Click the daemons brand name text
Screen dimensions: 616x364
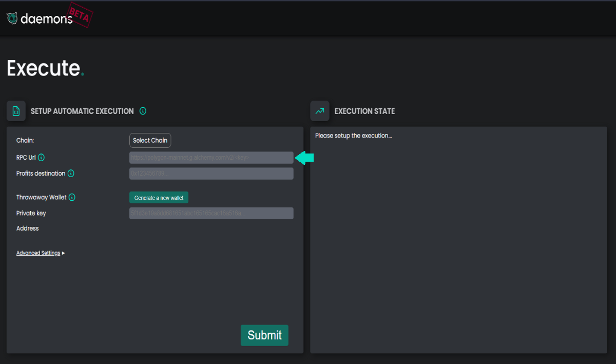47,19
